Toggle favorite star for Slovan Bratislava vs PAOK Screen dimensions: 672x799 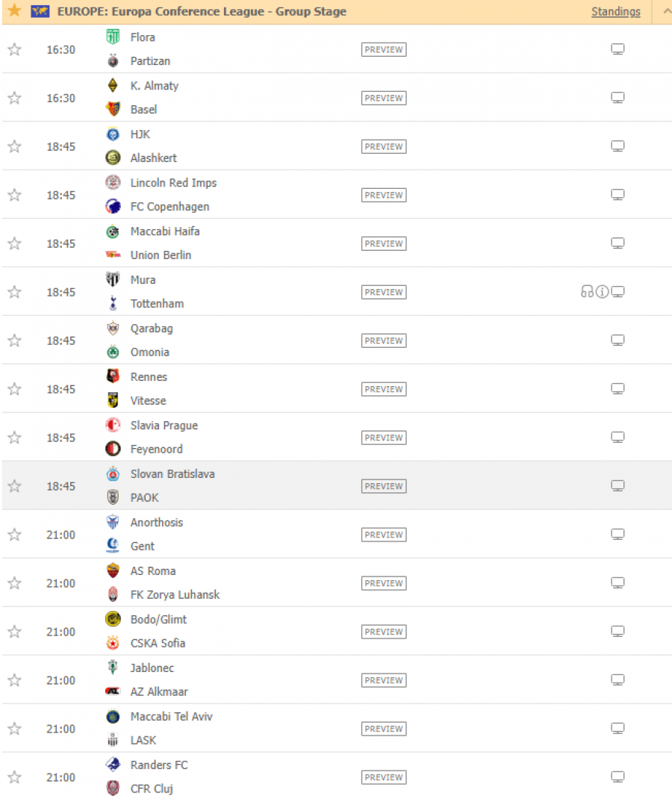pos(15,486)
